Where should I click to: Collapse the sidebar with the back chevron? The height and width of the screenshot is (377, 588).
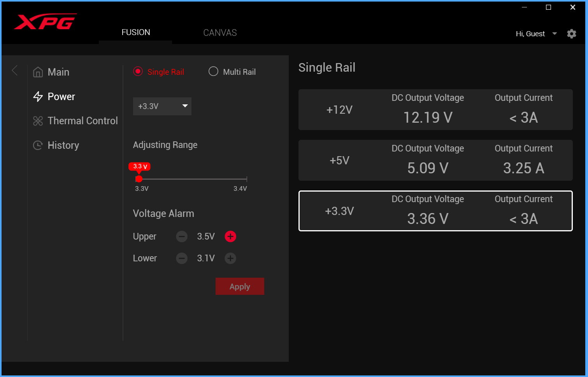[x=15, y=70]
